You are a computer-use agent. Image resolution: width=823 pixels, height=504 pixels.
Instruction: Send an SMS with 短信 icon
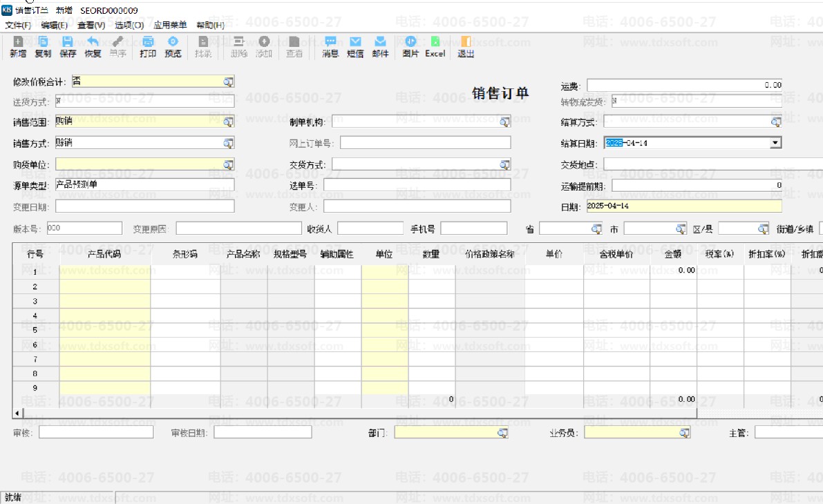pyautogui.click(x=354, y=47)
